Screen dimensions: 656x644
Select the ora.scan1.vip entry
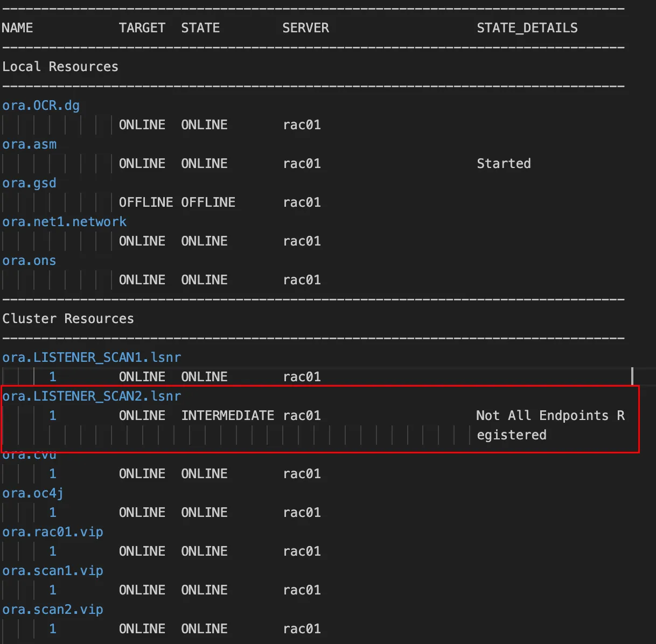[53, 570]
